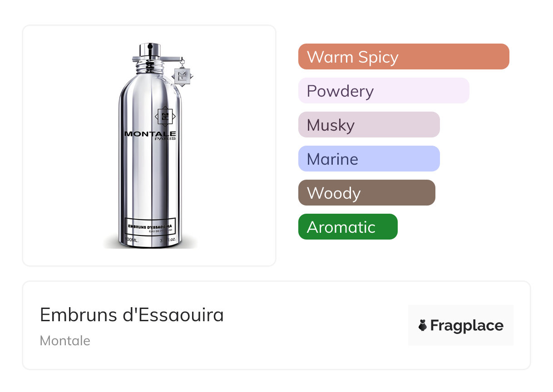Screen dimensions: 553x392
Task: Select the Marine accord bar
Action: click(x=369, y=159)
